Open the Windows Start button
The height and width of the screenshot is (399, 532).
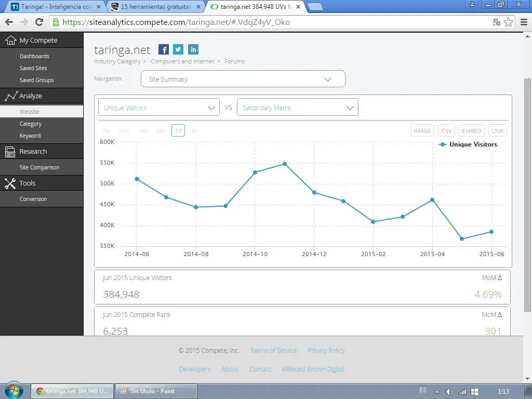point(14,391)
